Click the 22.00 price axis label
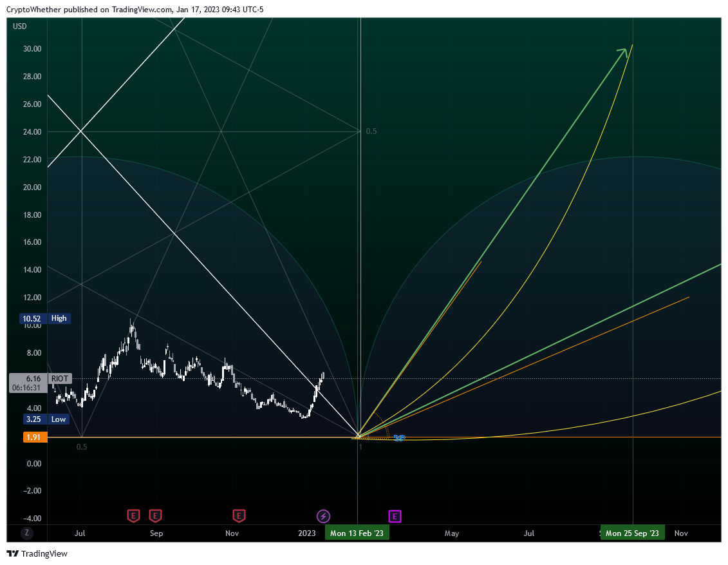The image size is (728, 565). 32,159
